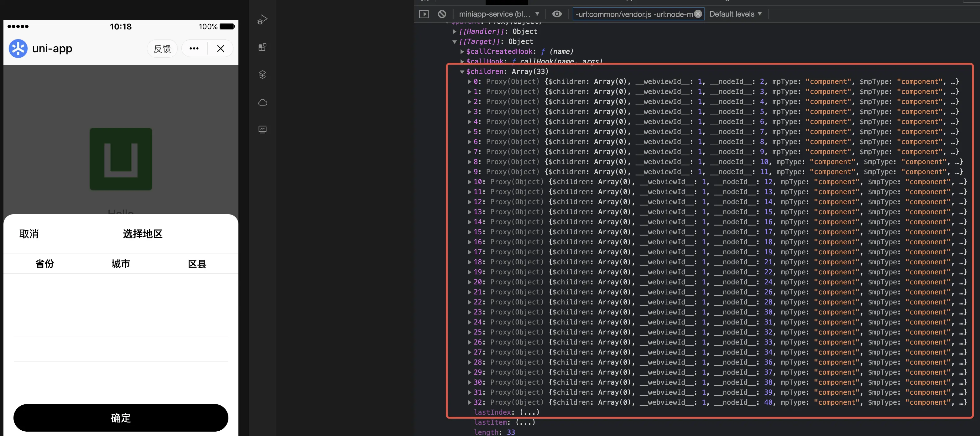Switch to the 城市 tab
This screenshot has height=436, width=980.
[121, 264]
